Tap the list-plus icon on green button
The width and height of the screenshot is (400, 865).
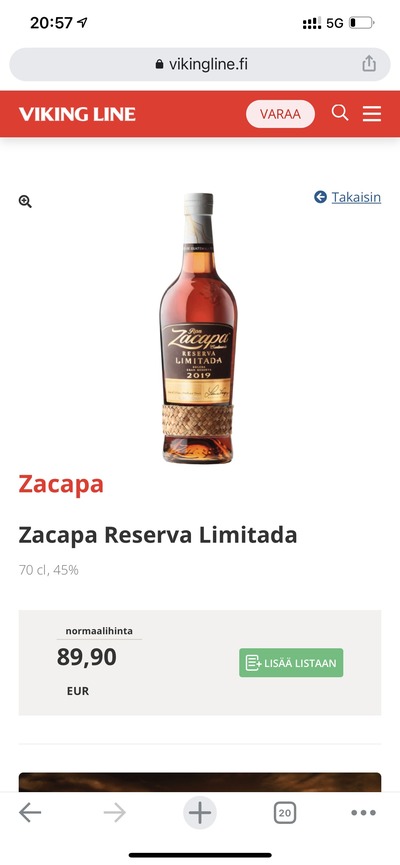coord(253,663)
